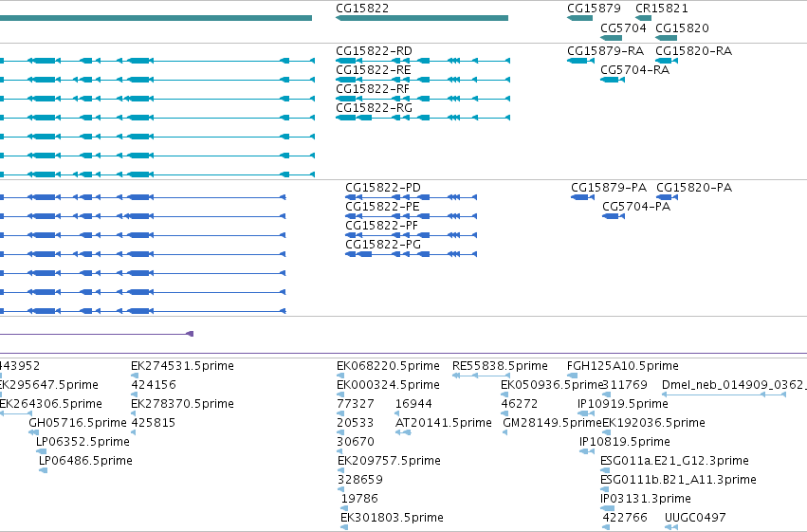This screenshot has height=532, width=807.
Task: Click EST LP06352.5prime
Action: [83, 442]
